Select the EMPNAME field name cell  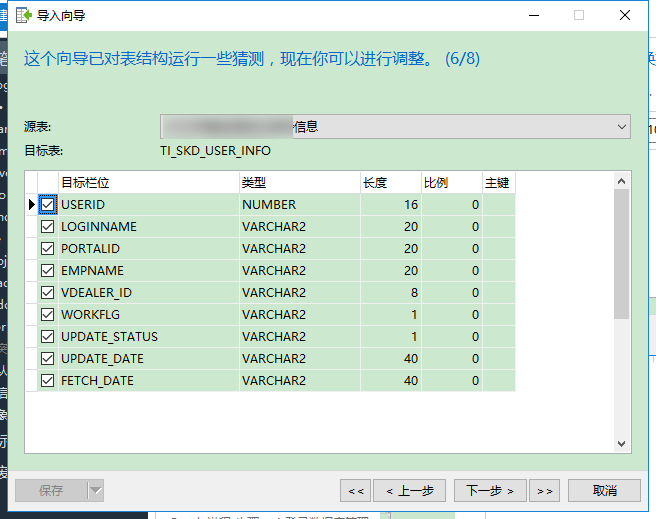(x=149, y=271)
